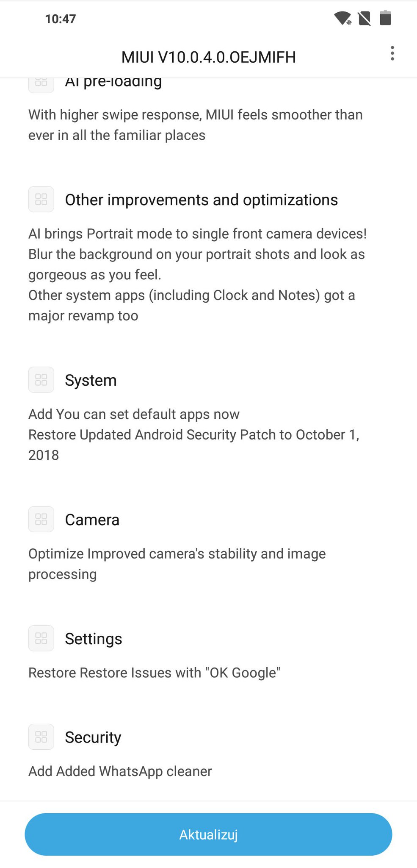
Task: Tap the Aktualizuj update button
Action: point(208,834)
